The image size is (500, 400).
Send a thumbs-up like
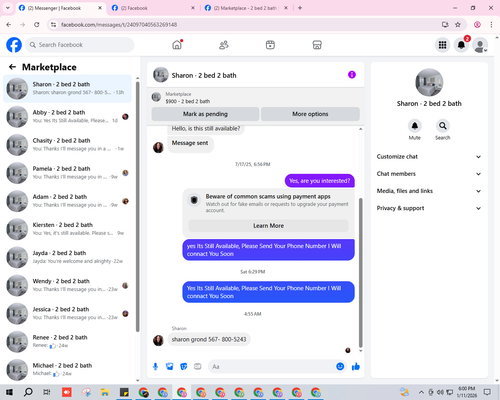[x=356, y=367]
